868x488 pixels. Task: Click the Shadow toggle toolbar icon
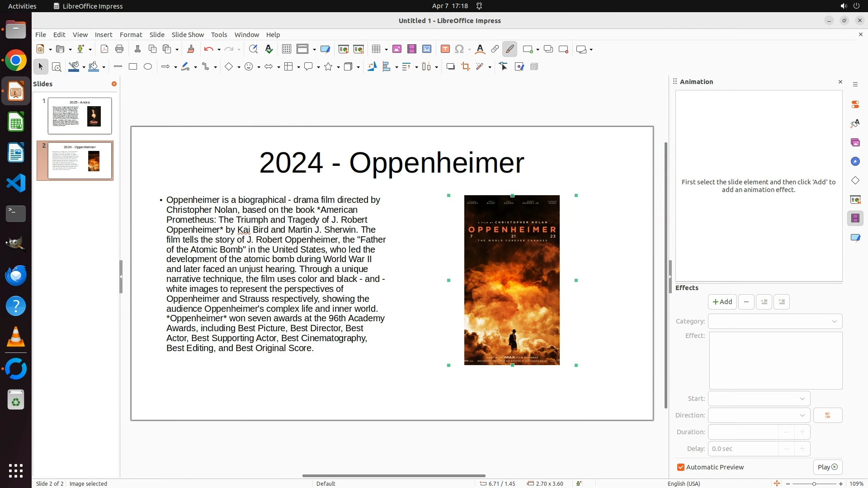pyautogui.click(x=450, y=67)
